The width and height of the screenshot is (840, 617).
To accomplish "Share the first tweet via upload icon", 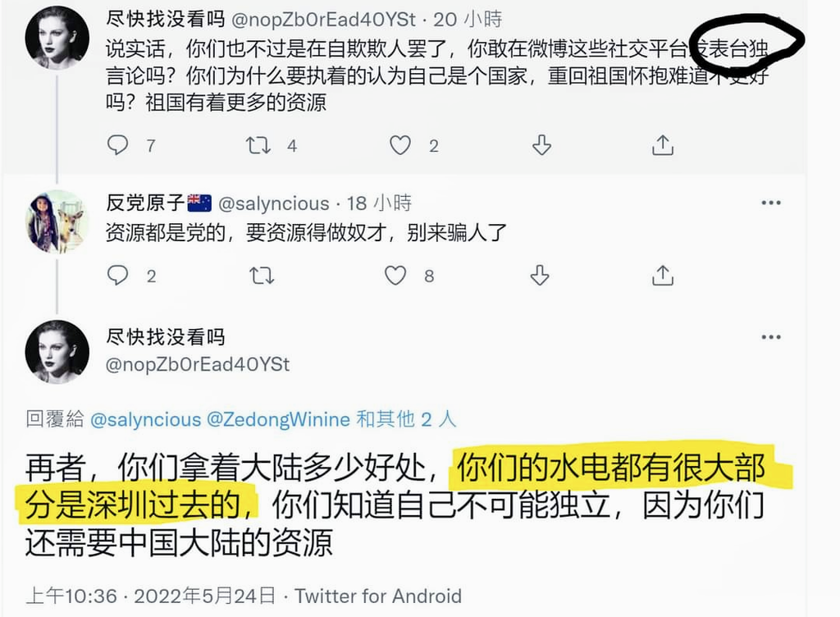I will click(x=663, y=145).
